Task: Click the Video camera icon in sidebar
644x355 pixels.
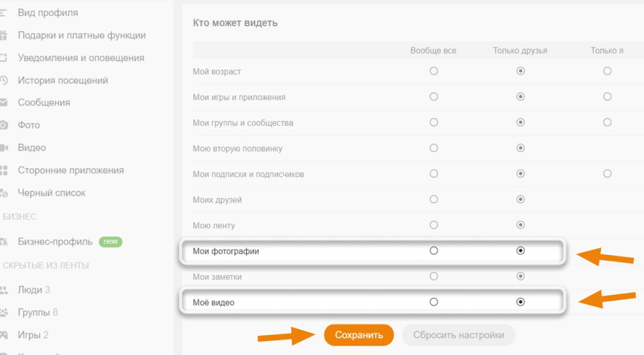Action: click(x=4, y=148)
